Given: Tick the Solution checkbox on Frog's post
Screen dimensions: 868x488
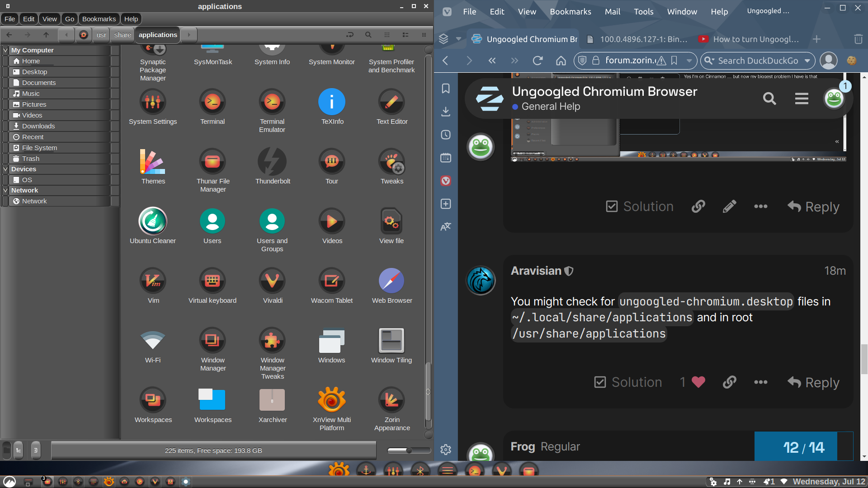Looking at the screenshot, I should (612, 206).
